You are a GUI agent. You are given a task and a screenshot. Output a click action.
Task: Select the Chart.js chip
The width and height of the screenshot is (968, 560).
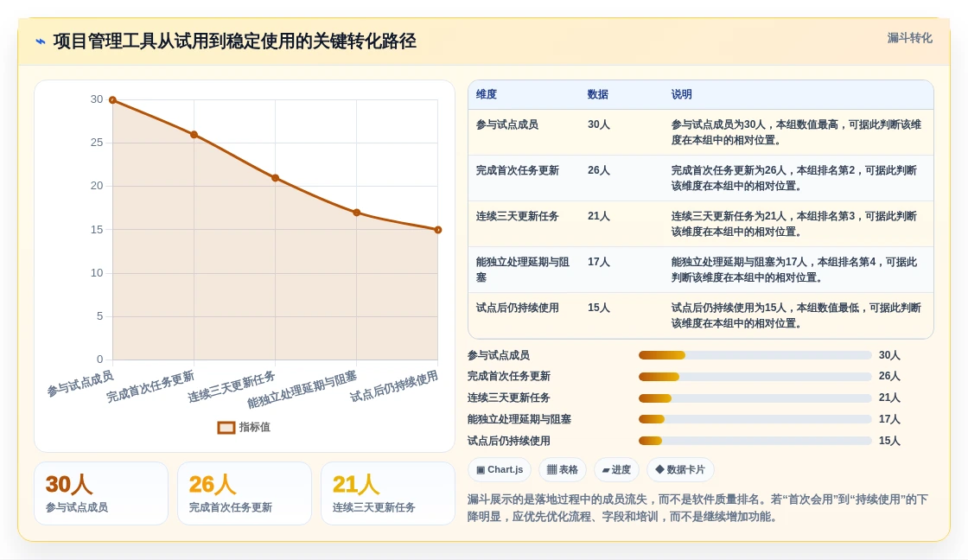tap(500, 470)
